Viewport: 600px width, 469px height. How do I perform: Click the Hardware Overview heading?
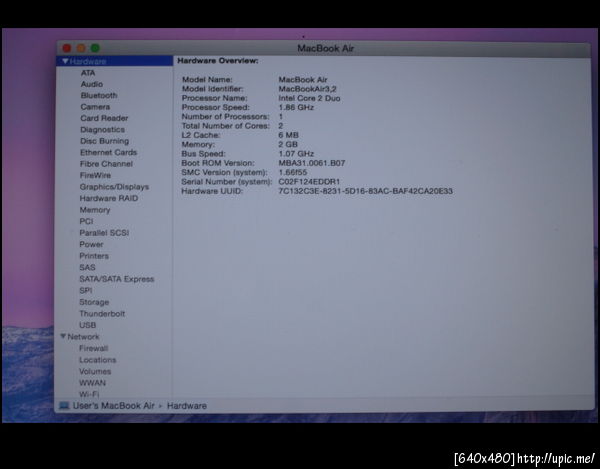click(218, 60)
